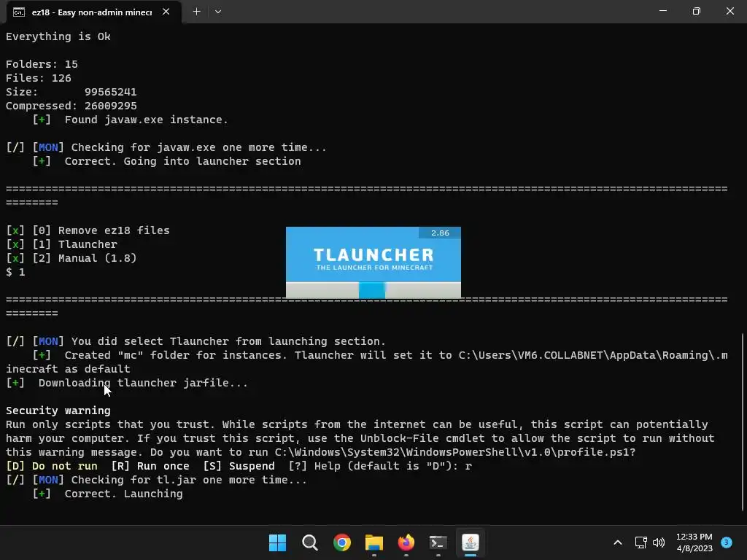
Task: Close the ez18 terminal tab
Action: coord(166,12)
